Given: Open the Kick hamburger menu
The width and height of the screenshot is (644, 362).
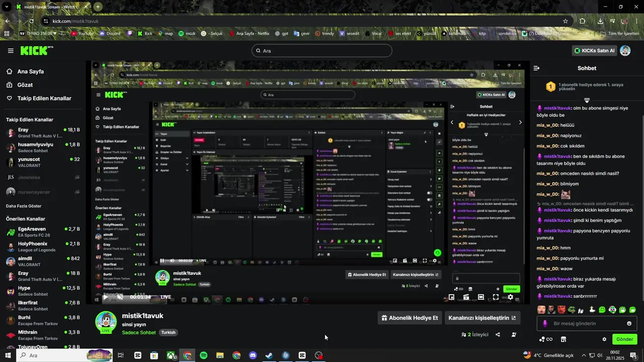Looking at the screenshot, I should point(11,51).
